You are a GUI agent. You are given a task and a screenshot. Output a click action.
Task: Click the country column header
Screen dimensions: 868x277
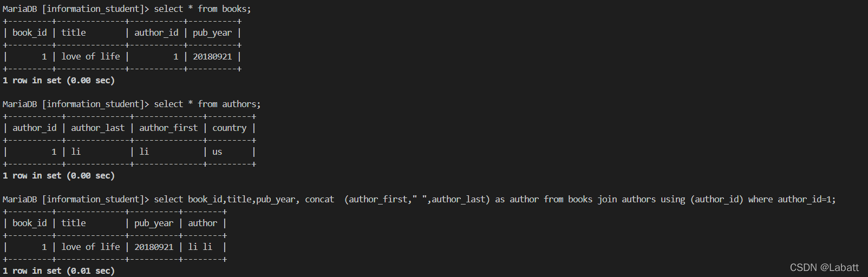(x=230, y=128)
